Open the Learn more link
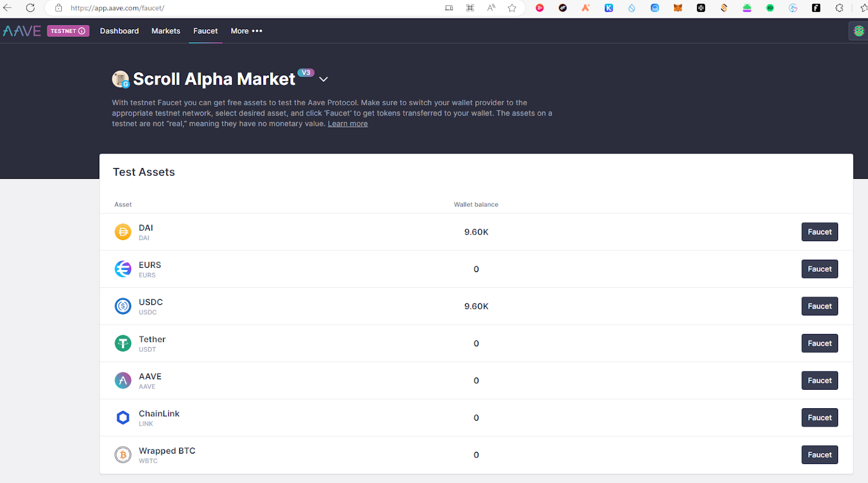The width and height of the screenshot is (868, 483). [348, 124]
